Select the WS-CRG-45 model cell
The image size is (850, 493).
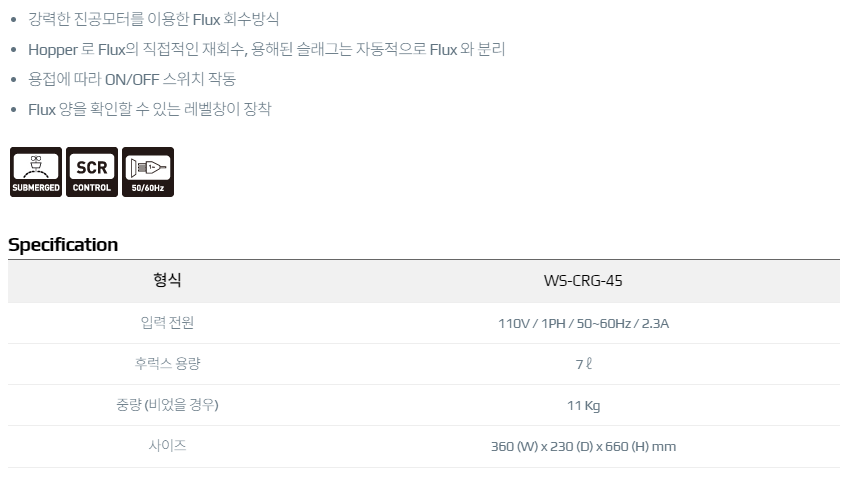(x=583, y=281)
